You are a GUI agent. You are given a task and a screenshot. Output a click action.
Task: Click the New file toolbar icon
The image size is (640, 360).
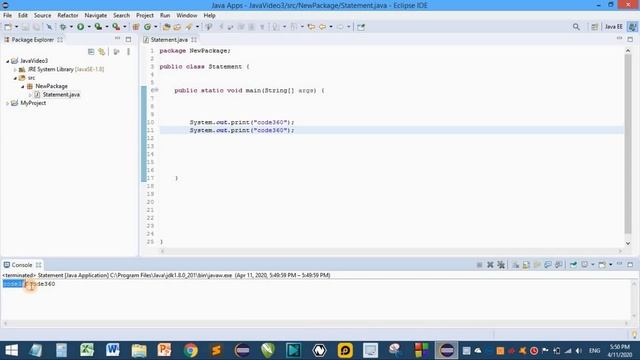[x=8, y=27]
